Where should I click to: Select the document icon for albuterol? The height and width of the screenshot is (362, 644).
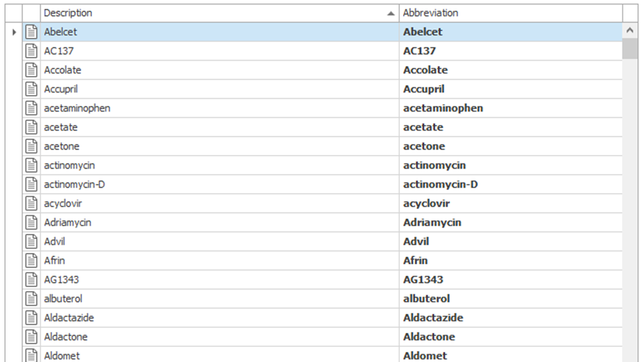coord(32,299)
